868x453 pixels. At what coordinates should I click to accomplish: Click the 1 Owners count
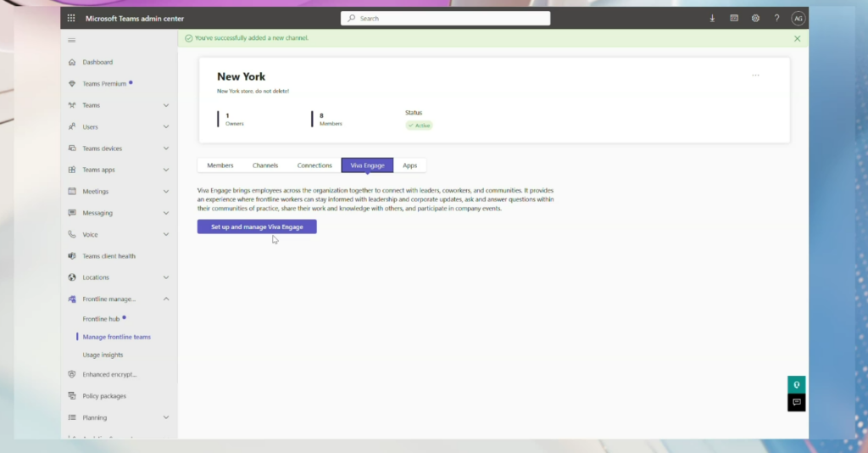pos(235,119)
